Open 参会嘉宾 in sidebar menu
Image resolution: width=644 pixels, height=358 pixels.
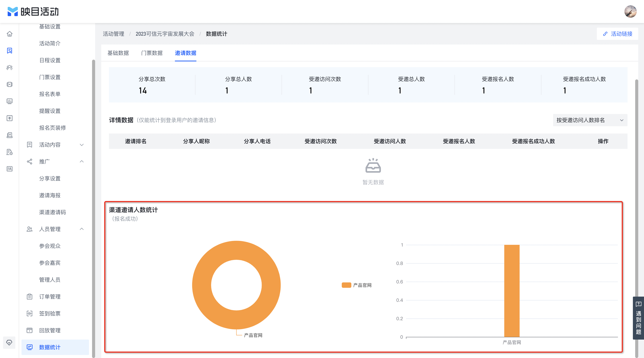(x=50, y=263)
